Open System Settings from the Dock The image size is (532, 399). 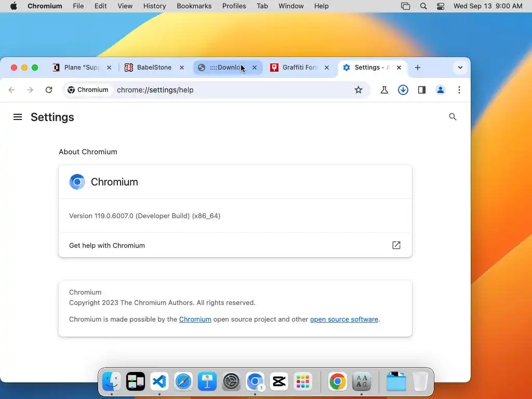tap(231, 381)
